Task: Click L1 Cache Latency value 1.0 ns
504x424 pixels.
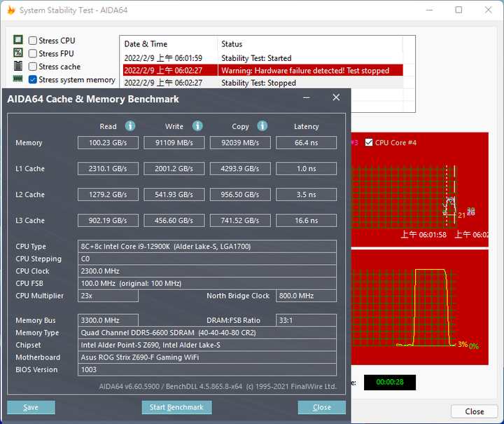Action: (306, 169)
